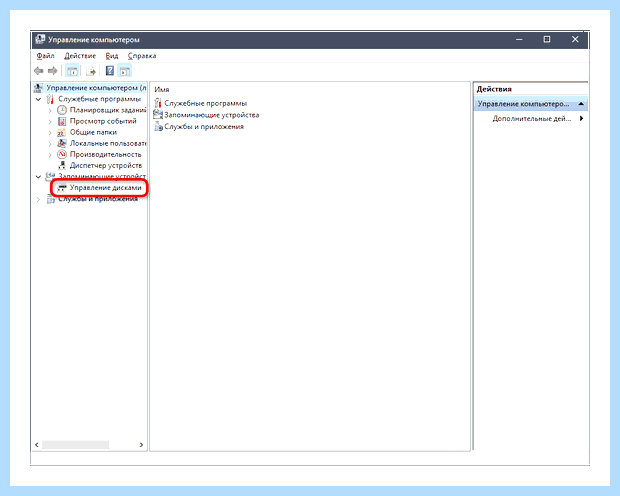Open the Файл menu
Viewport: 620px width, 496px height.
coord(45,56)
